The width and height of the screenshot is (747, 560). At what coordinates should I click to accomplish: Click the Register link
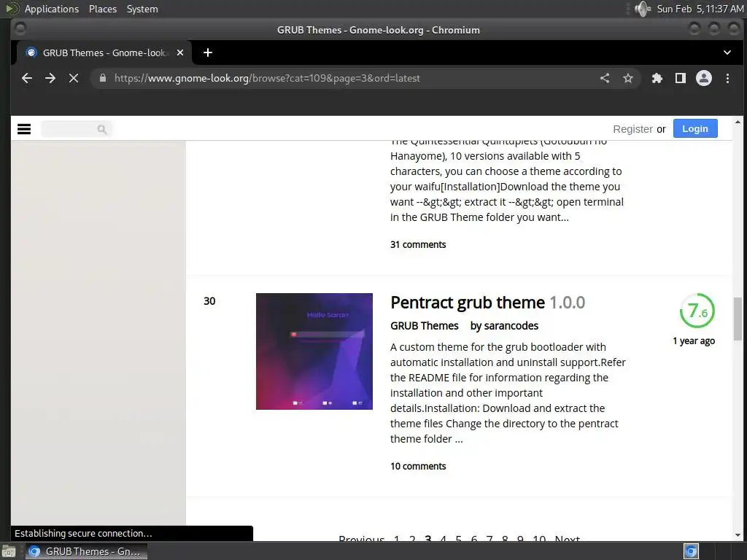pyautogui.click(x=632, y=129)
